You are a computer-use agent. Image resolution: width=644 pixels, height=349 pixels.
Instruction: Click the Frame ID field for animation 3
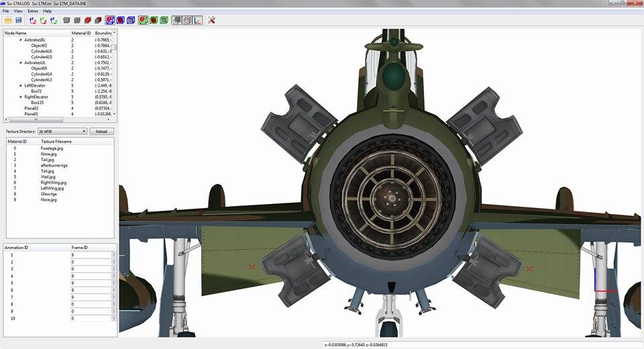pyautogui.click(x=91, y=269)
